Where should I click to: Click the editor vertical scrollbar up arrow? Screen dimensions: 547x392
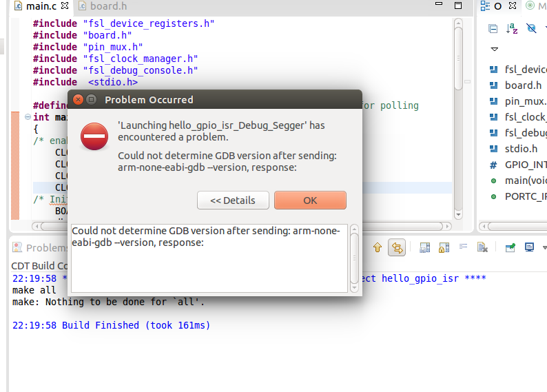458,23
